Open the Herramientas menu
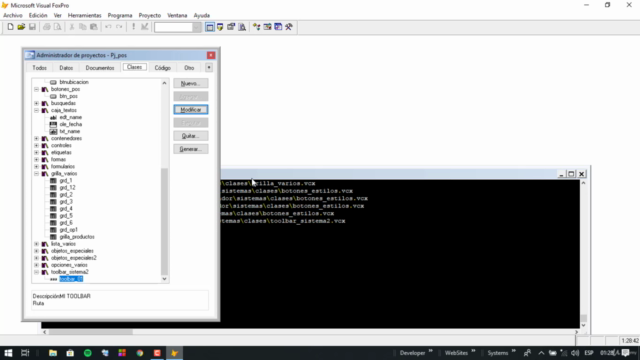 coord(84,16)
